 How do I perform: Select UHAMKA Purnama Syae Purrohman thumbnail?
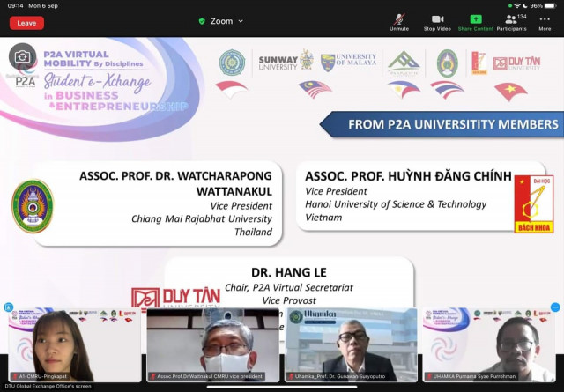tap(489, 344)
